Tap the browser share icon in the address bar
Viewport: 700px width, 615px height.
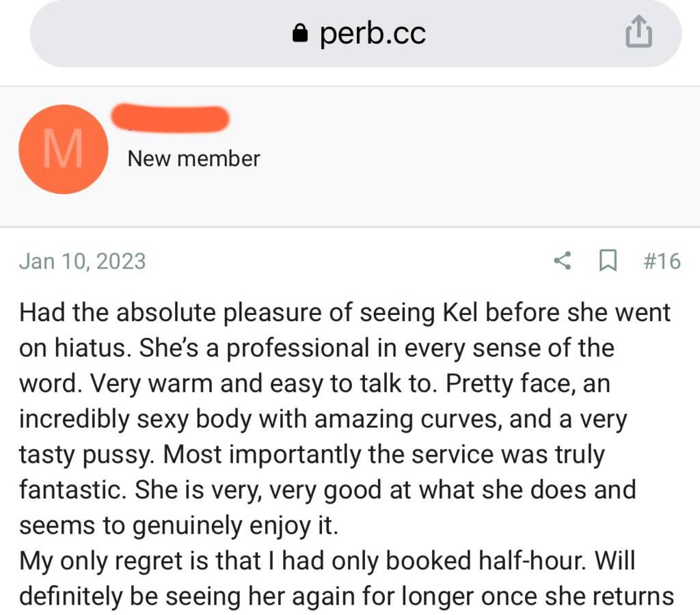[x=639, y=33]
